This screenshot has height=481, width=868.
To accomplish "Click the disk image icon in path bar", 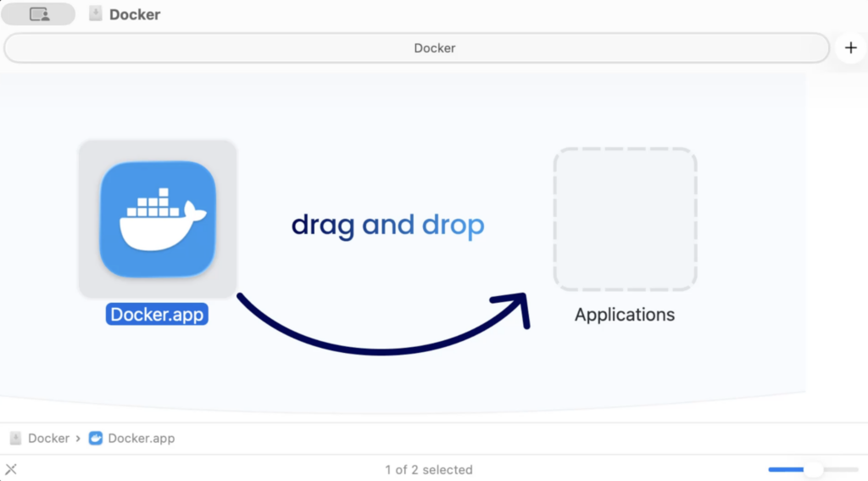I will 15,439.
